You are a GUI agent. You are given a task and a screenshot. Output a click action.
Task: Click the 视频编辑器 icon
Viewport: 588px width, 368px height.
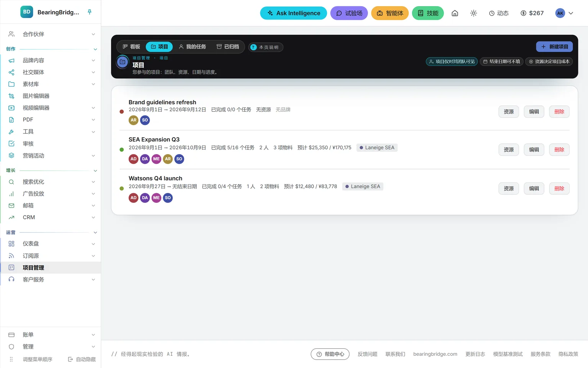11,108
